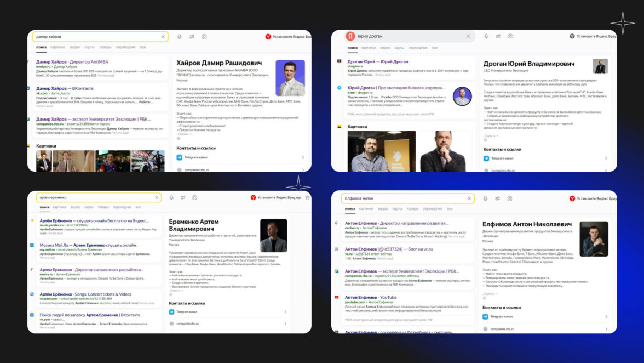644x363 pixels.
Task: Open camera search in 'Елфимов Антон' window
Action: pos(510,198)
